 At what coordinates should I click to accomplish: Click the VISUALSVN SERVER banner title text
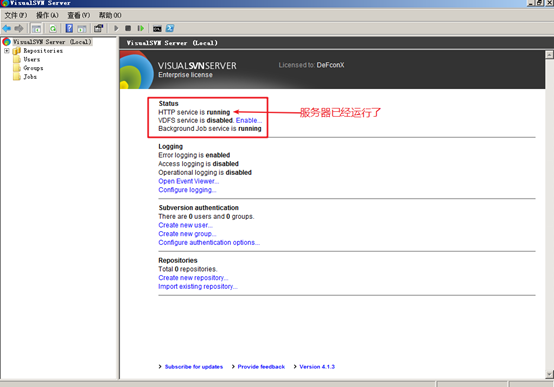(197, 66)
